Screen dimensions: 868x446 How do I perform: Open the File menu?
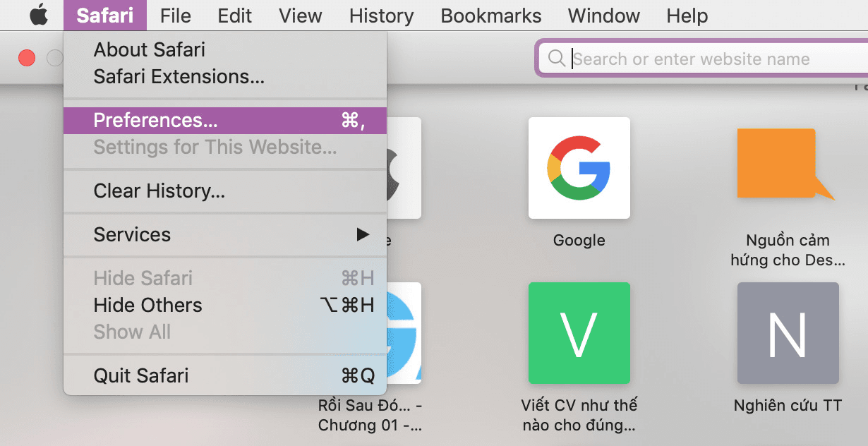pyautogui.click(x=176, y=15)
